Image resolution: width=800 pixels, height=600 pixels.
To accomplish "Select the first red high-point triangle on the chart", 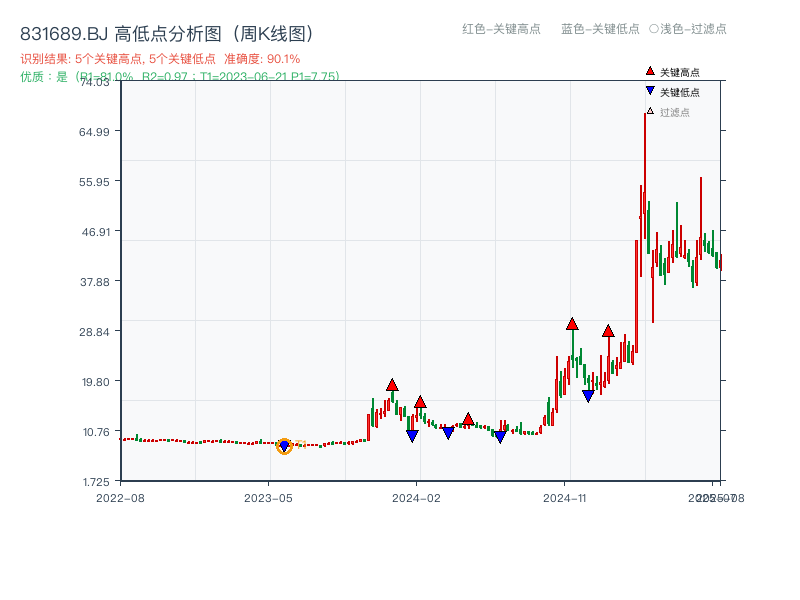I will tap(390, 383).
